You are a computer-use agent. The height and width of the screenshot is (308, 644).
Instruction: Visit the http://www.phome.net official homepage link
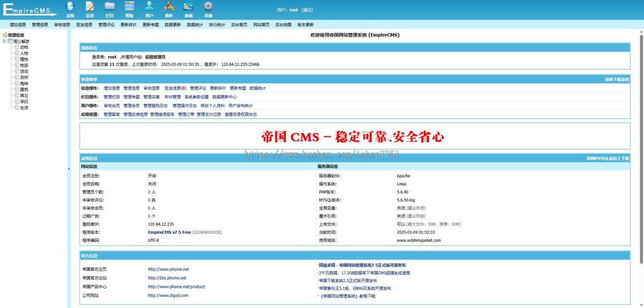[x=169, y=269]
